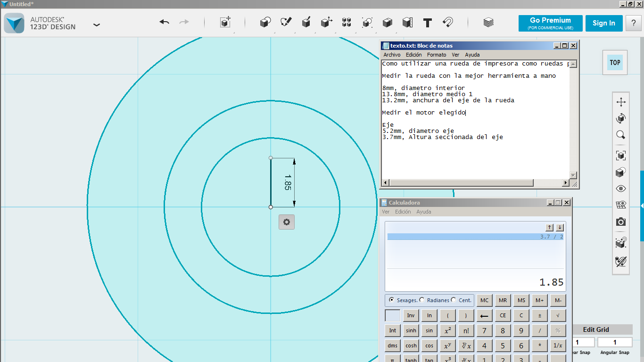Screen dimensions: 644x362
Task: Click the Autodesk 123D Design logo icon
Action: (x=14, y=23)
